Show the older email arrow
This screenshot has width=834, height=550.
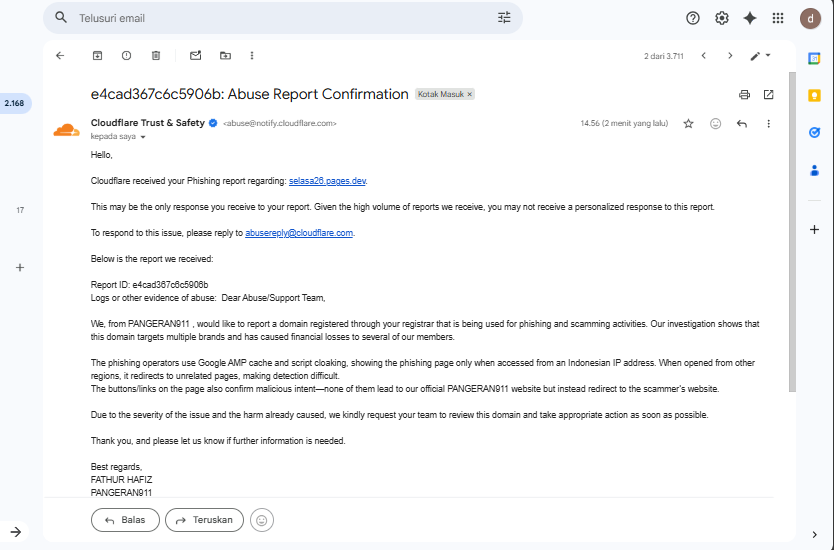[730, 55]
